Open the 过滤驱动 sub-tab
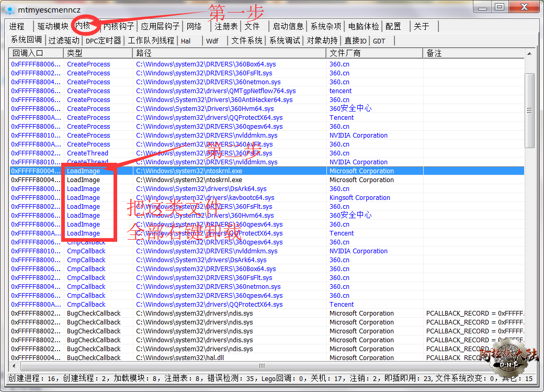The image size is (544, 392). click(x=64, y=40)
